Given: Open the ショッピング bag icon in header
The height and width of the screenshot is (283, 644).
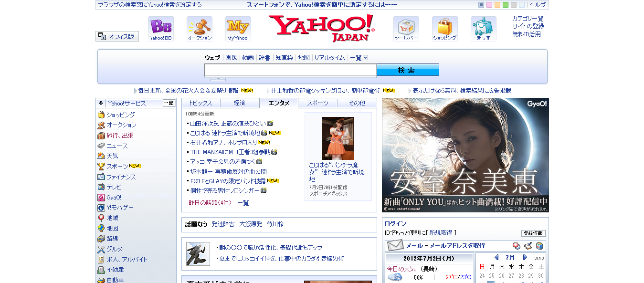Looking at the screenshot, I should click(445, 29).
